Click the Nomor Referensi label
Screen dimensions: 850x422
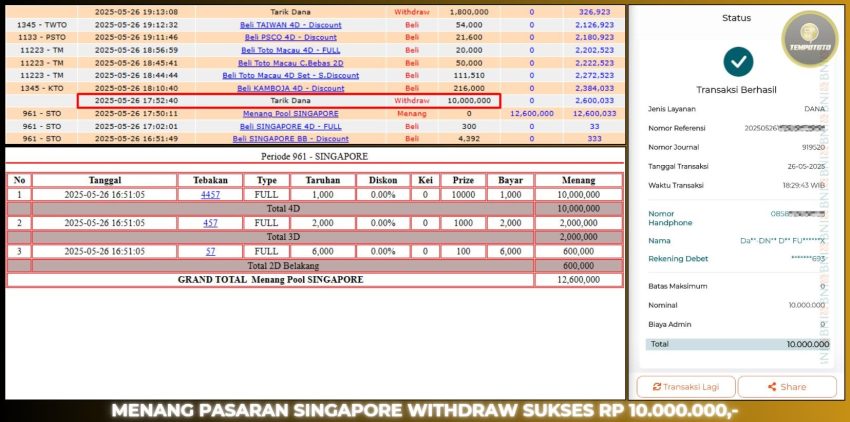(x=677, y=128)
